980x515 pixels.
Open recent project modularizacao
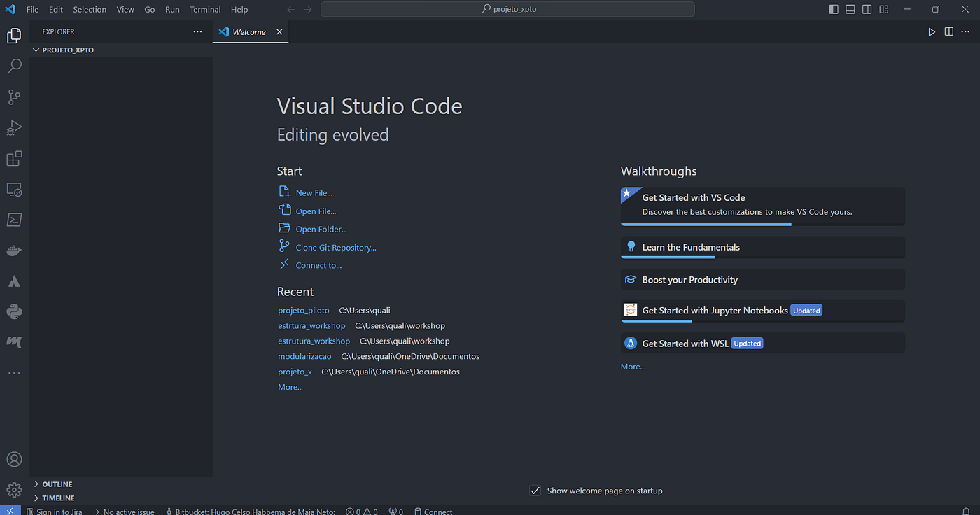tap(304, 356)
